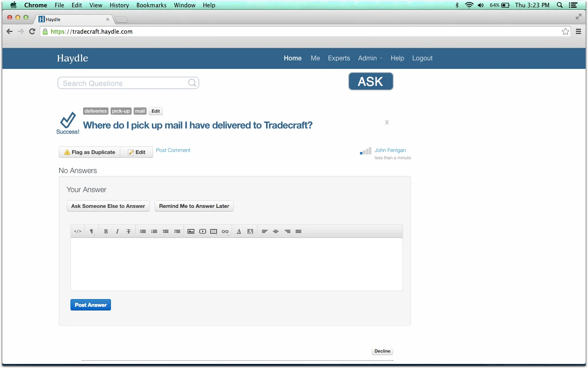The width and height of the screenshot is (588, 368).
Task: Toggle HTML source code view in editor
Action: [x=78, y=231]
